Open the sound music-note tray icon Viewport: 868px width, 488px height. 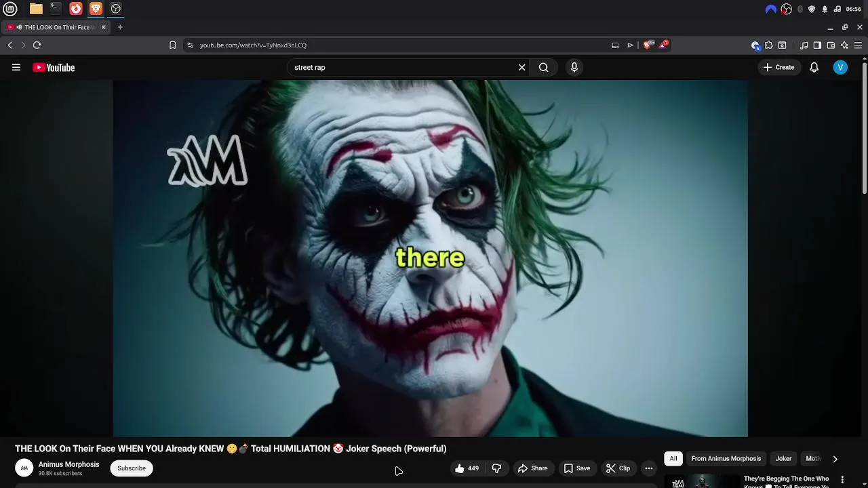[837, 9]
